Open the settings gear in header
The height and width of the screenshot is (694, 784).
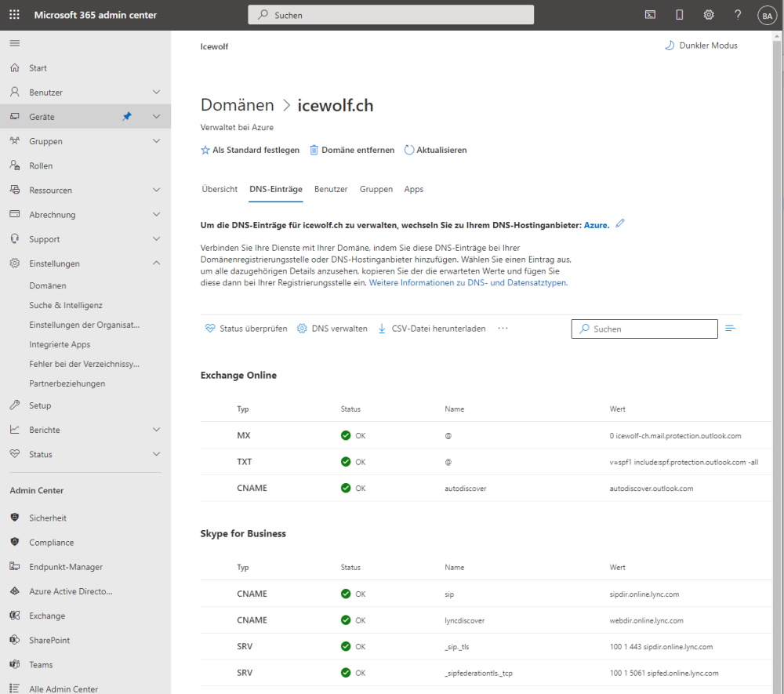click(x=709, y=15)
